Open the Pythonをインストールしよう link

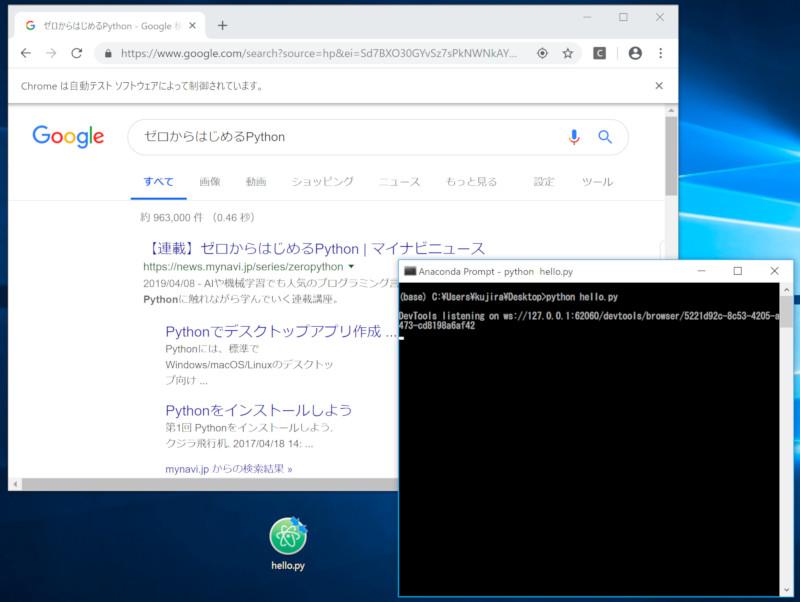click(x=259, y=410)
